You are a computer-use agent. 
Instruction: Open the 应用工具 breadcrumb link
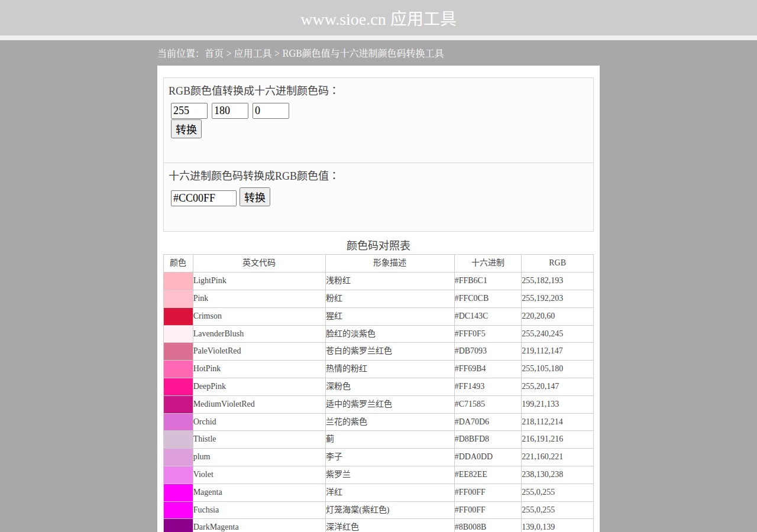click(253, 53)
